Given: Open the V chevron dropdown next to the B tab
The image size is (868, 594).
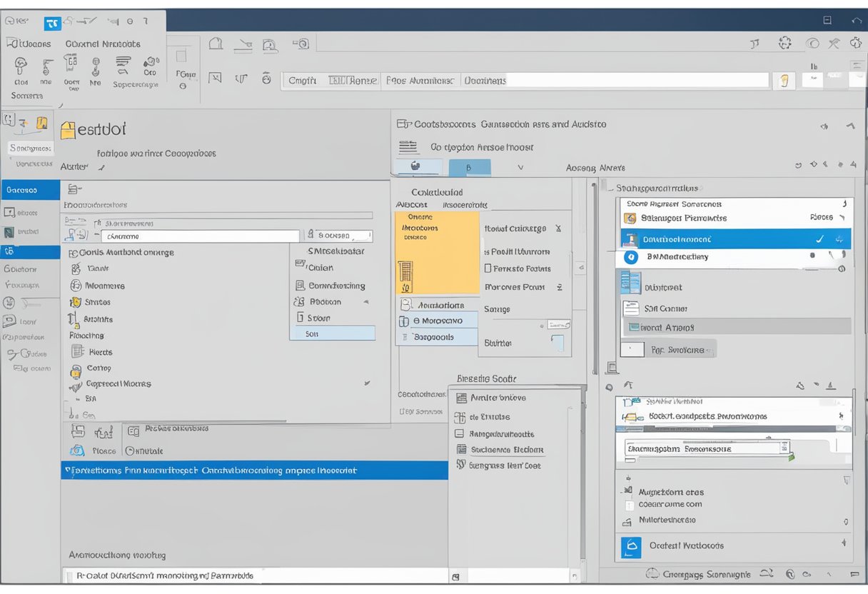Looking at the screenshot, I should click(520, 168).
